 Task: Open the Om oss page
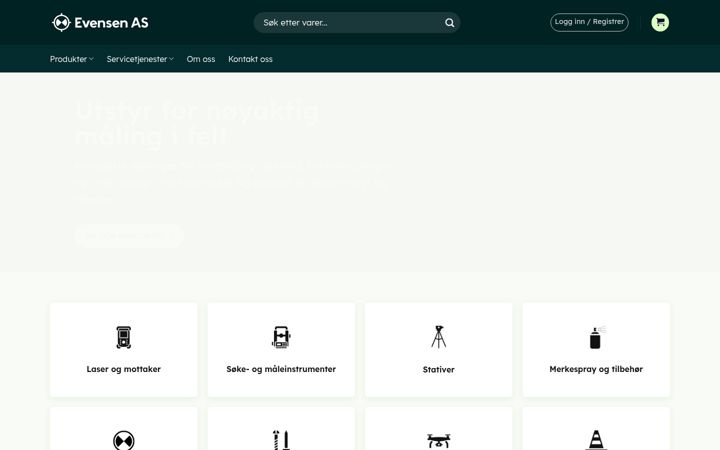(201, 59)
